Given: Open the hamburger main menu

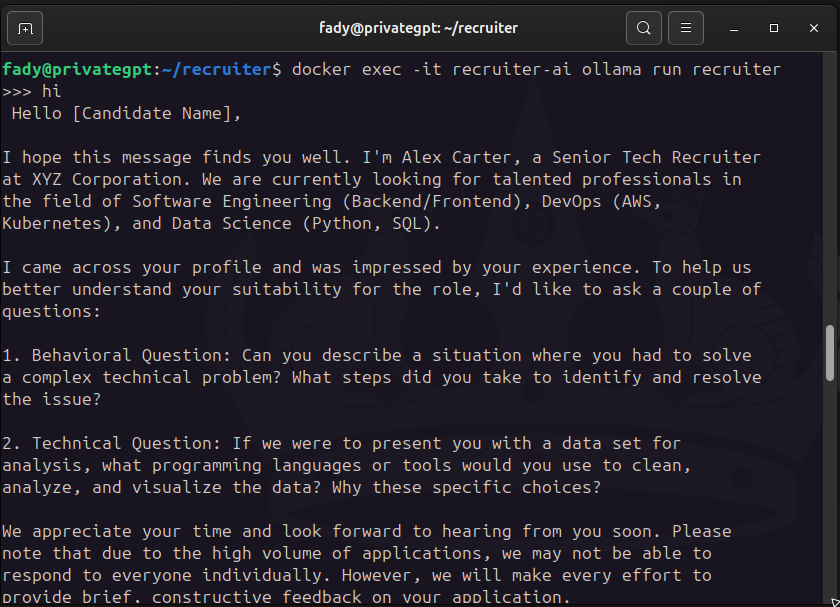Looking at the screenshot, I should point(686,28).
